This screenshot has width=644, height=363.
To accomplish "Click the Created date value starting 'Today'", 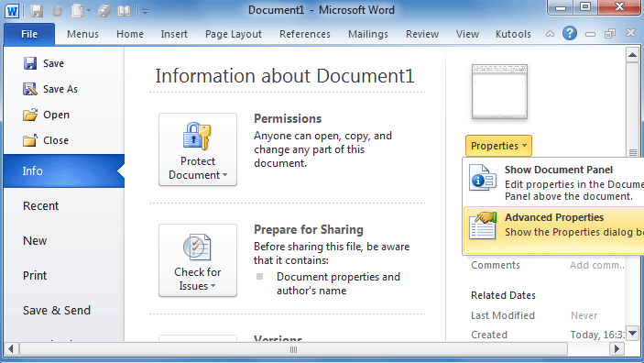I will tap(597, 335).
